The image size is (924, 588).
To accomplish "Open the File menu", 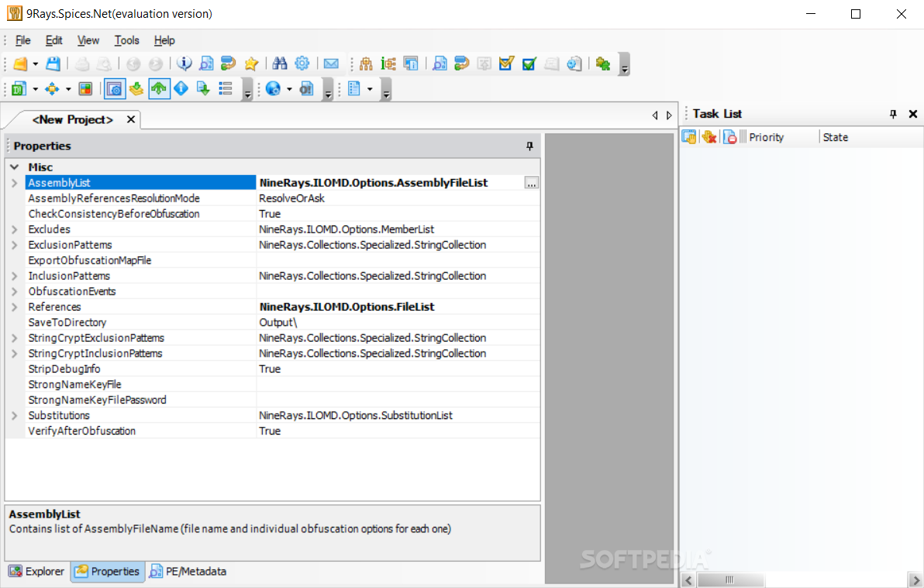I will 23,40.
